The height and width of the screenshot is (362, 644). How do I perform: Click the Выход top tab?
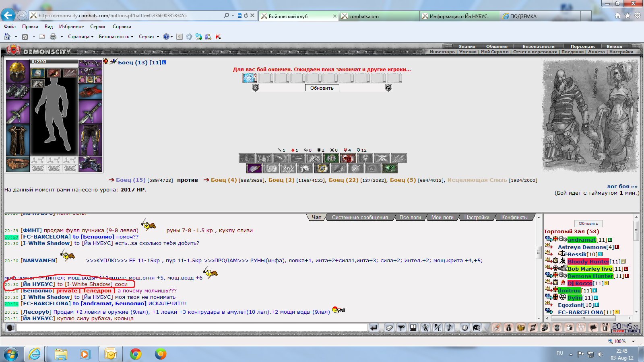[614, 46]
